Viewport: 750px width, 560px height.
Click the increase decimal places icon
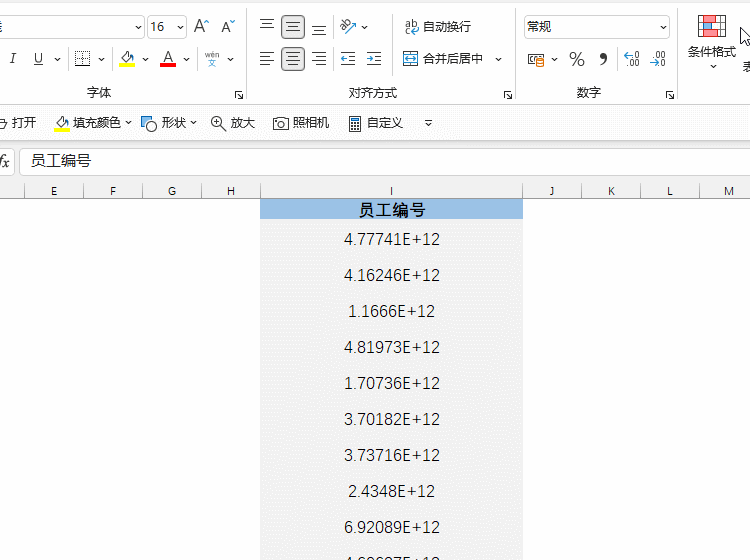point(631,60)
